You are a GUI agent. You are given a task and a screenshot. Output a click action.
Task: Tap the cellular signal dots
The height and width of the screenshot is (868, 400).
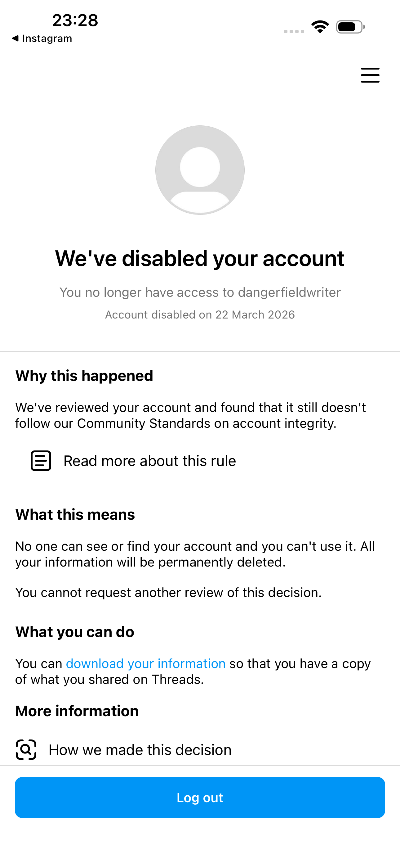(x=294, y=31)
